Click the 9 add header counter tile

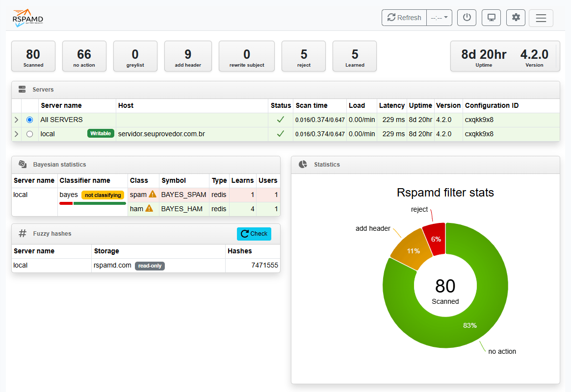click(188, 56)
